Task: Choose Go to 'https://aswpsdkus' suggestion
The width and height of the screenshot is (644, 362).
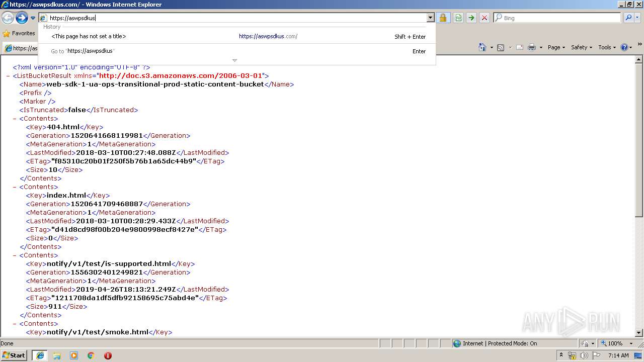Action: pos(237,51)
